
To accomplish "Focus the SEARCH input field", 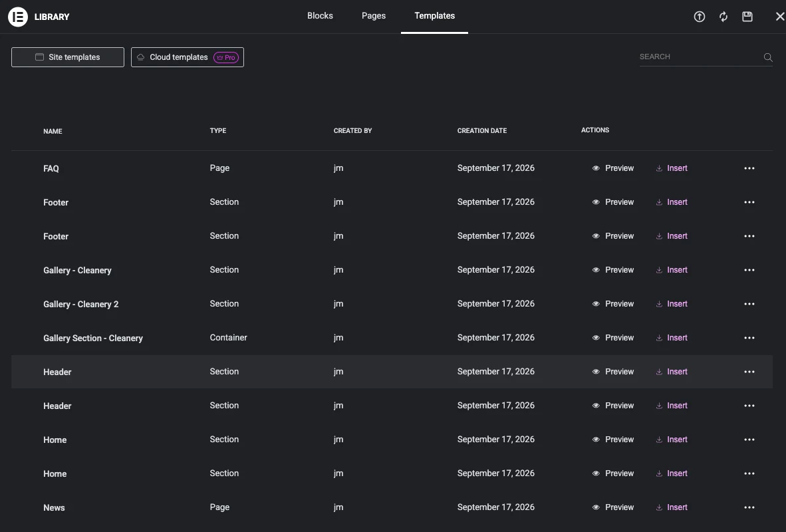I will [700, 57].
